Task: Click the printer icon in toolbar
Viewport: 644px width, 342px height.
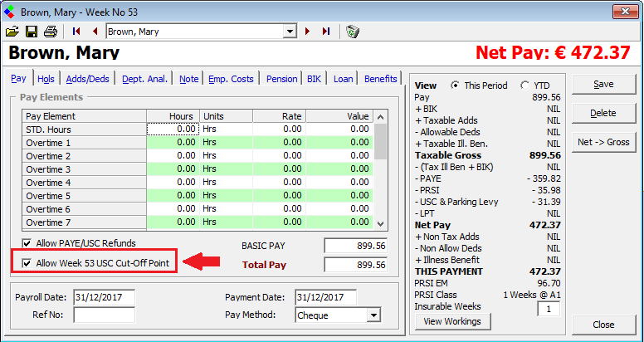Action: click(50, 32)
